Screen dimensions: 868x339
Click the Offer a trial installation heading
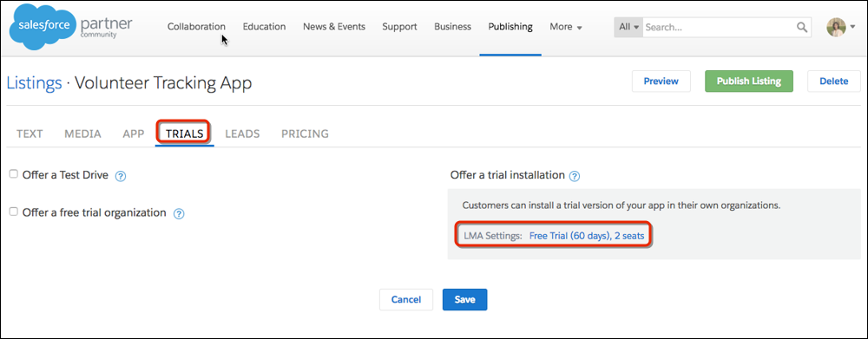(x=508, y=175)
